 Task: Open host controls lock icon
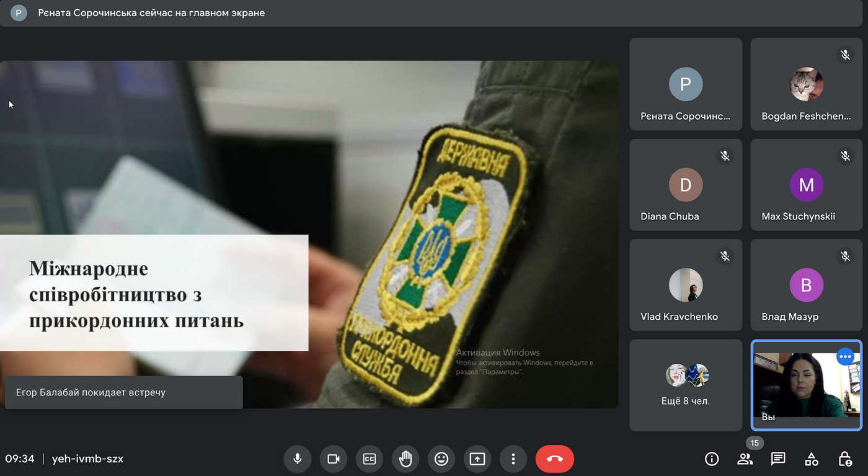(x=845, y=459)
